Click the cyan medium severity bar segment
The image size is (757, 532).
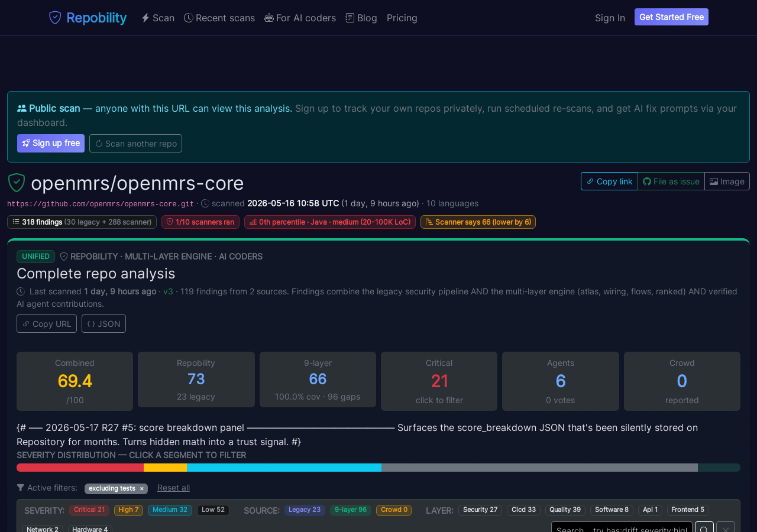[x=284, y=468]
